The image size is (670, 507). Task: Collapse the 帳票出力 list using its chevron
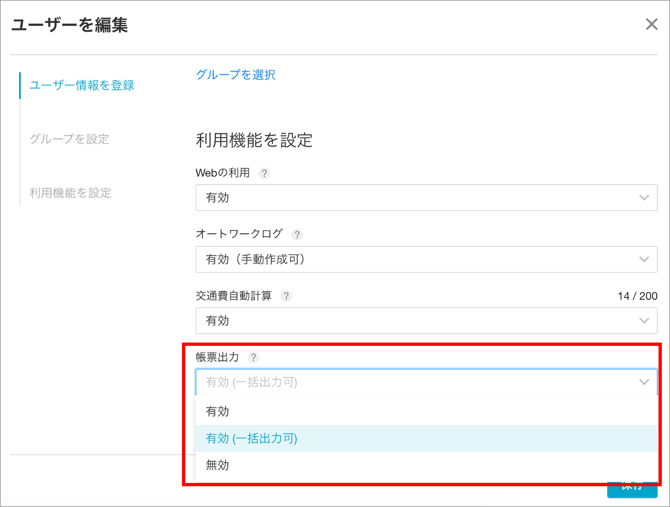(x=643, y=382)
